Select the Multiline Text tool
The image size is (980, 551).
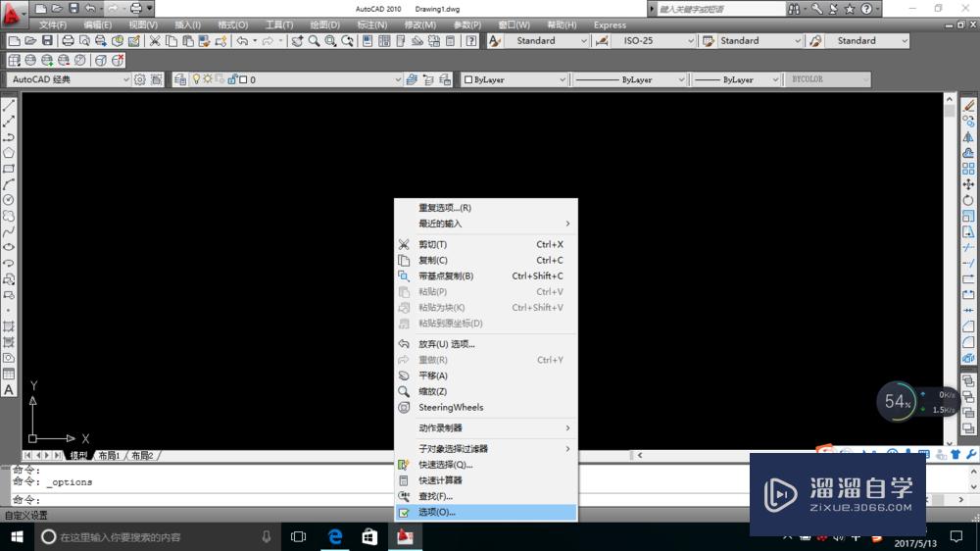[9, 389]
